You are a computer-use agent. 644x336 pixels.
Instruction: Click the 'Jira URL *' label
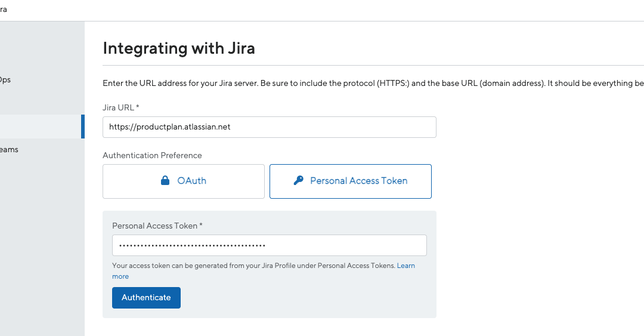pyautogui.click(x=120, y=108)
